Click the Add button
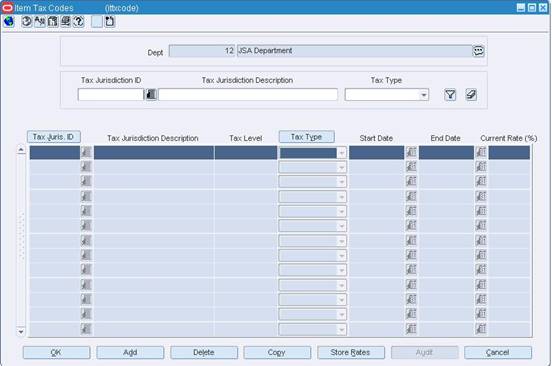The height and width of the screenshot is (366, 552). pyautogui.click(x=130, y=352)
